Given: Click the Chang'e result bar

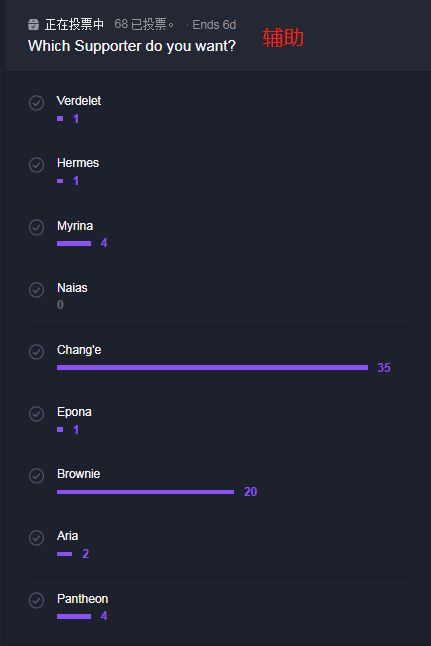Looking at the screenshot, I should click(x=212, y=367).
